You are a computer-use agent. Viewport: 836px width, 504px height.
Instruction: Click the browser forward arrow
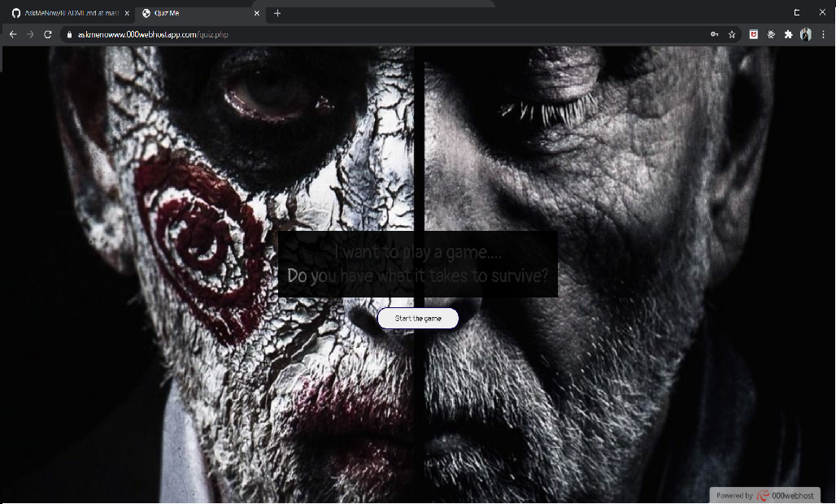pos(30,35)
